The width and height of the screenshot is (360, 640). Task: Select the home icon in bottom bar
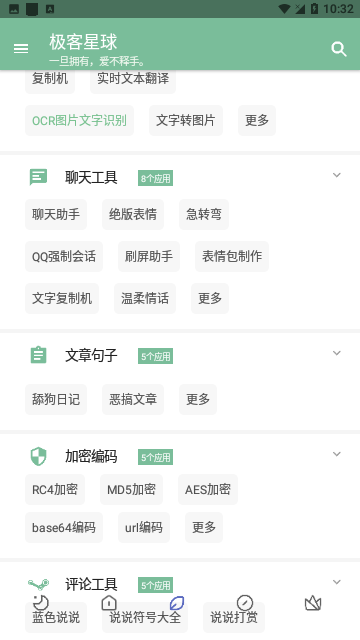[x=109, y=603]
